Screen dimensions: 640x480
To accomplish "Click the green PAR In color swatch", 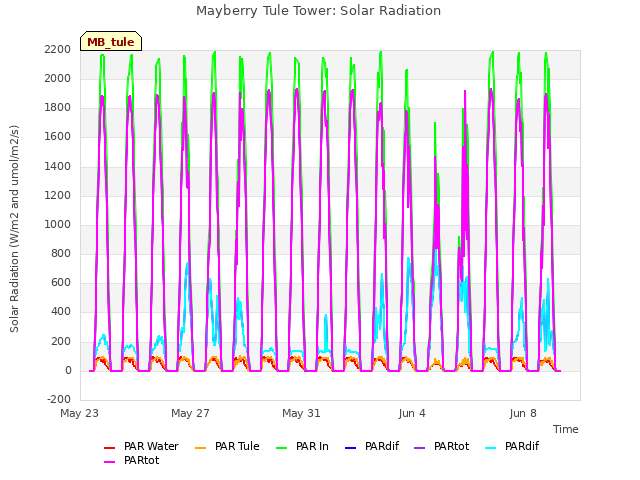I will pos(282,448).
